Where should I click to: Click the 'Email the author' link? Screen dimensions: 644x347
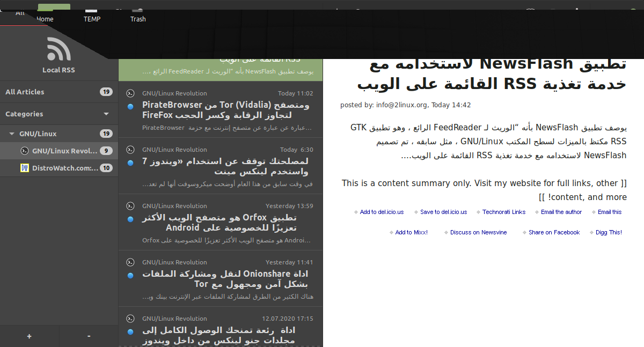[561, 212]
